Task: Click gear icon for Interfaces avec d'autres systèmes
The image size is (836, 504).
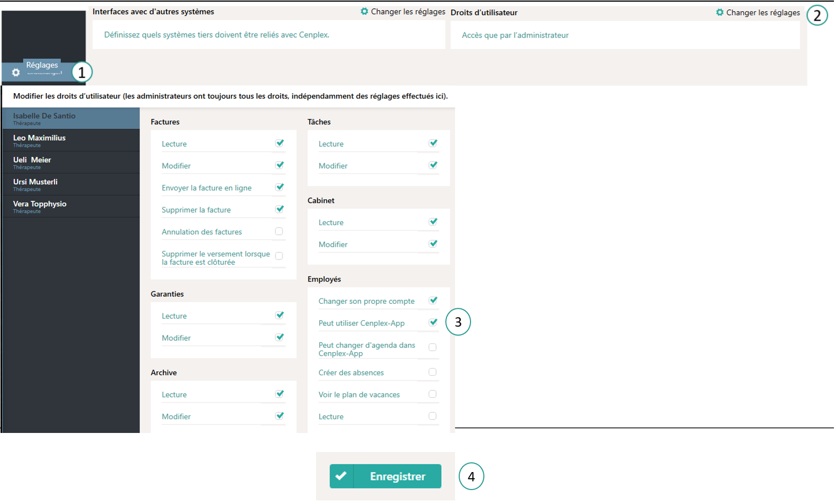Action: [364, 11]
